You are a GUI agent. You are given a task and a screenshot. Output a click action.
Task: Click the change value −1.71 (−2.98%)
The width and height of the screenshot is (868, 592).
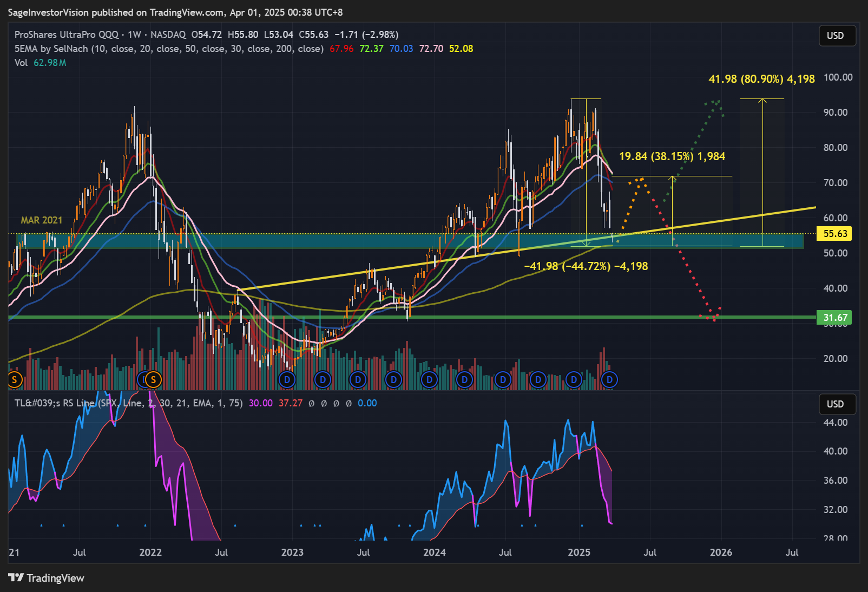pos(366,35)
